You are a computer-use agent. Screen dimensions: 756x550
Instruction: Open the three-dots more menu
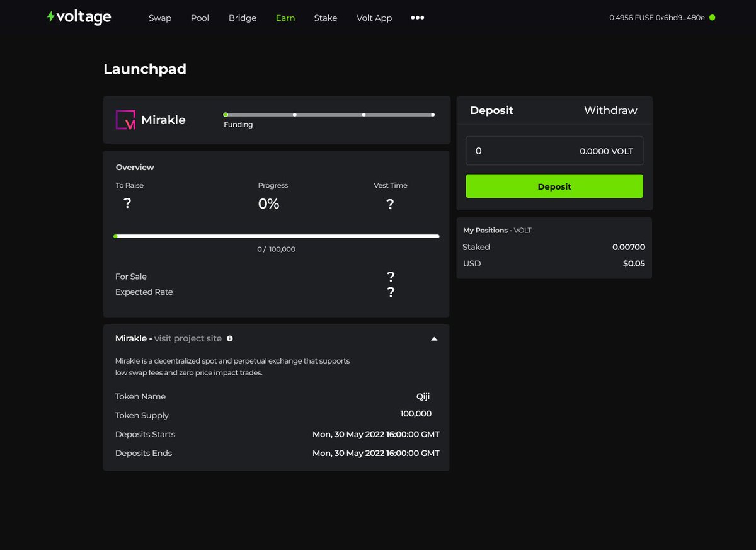coord(417,18)
